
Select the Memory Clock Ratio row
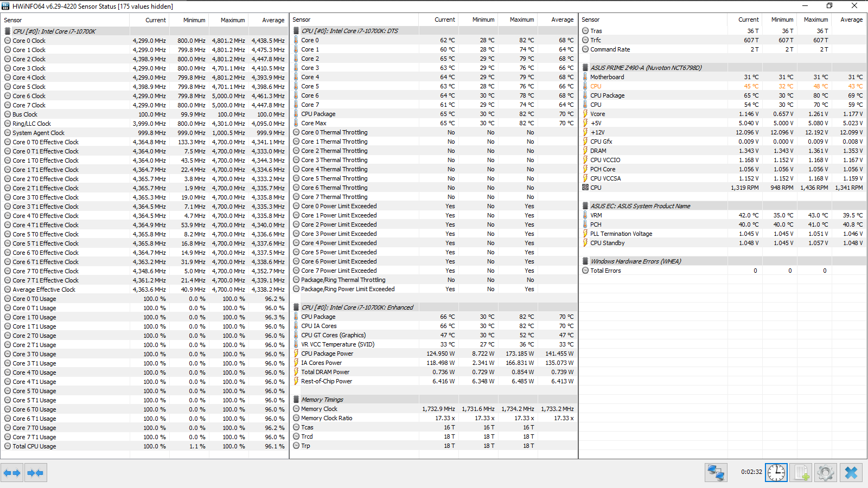(433, 418)
